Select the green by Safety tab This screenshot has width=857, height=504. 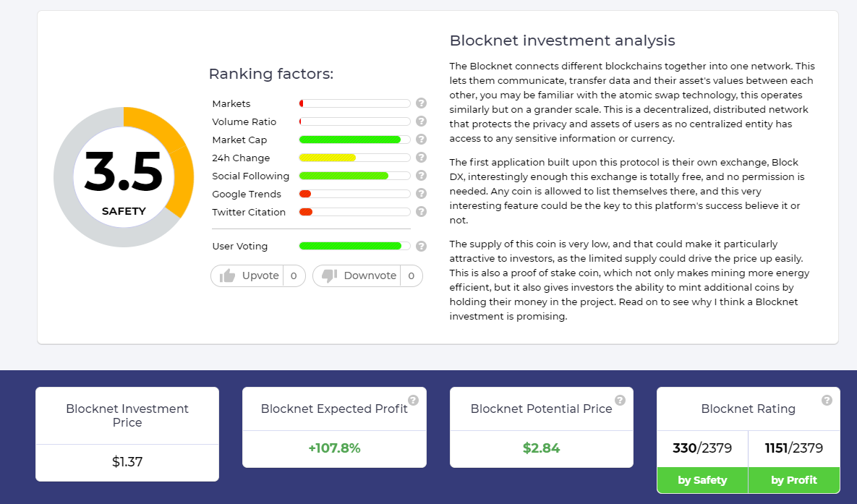tap(702, 480)
